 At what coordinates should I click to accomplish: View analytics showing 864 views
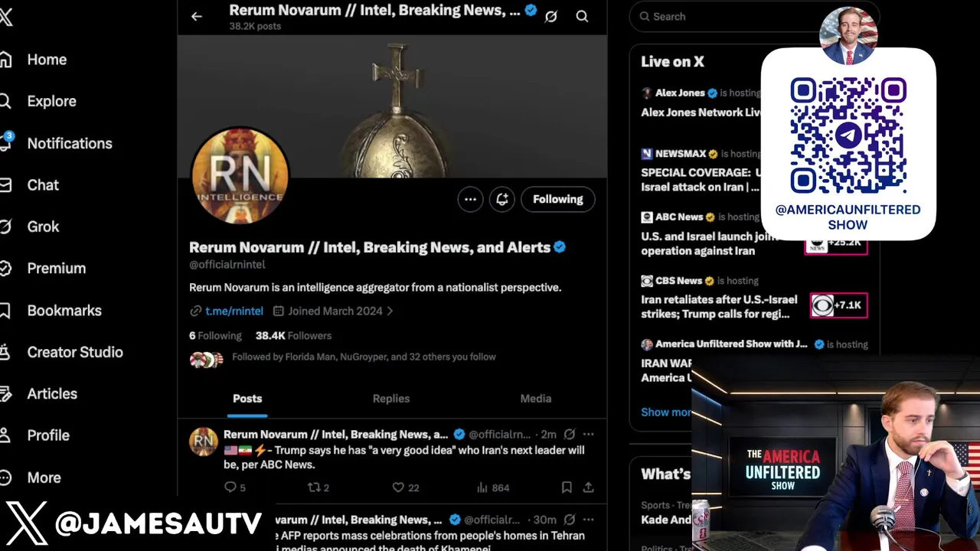[x=492, y=487]
